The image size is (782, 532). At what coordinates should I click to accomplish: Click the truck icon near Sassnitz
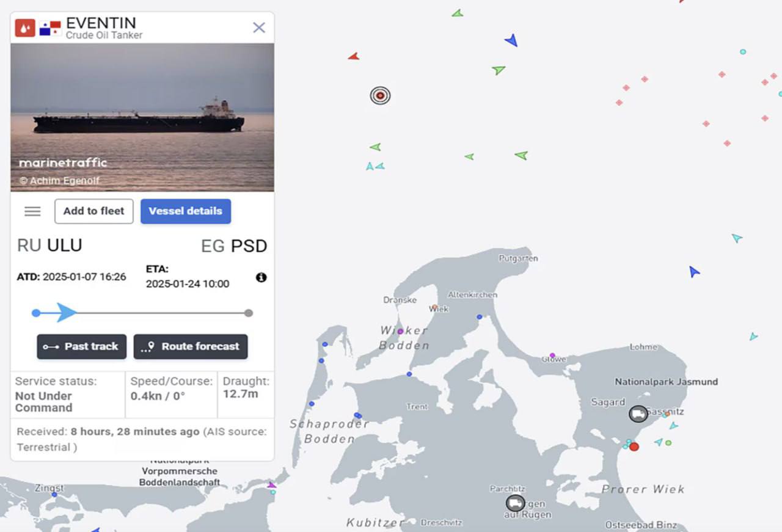coord(638,414)
